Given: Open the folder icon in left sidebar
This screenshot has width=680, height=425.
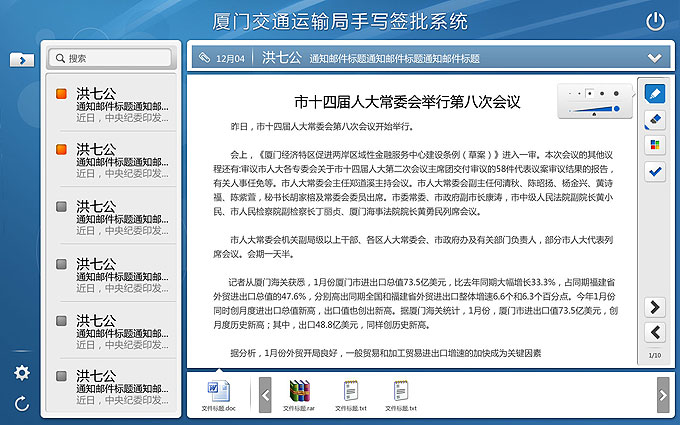Looking at the screenshot, I should 21,60.
